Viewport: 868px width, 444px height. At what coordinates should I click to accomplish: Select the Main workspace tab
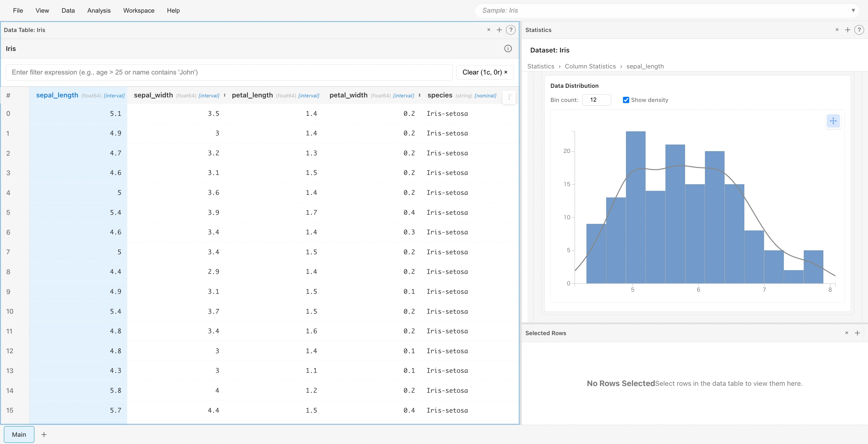[19, 435]
